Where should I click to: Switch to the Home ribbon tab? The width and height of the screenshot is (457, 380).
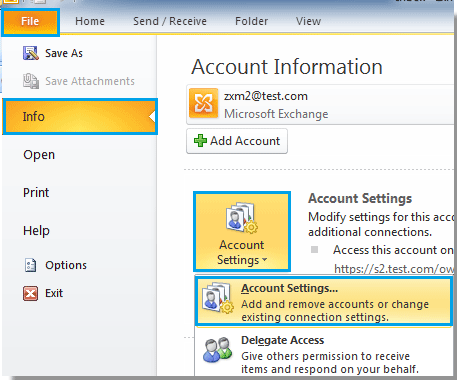click(90, 21)
